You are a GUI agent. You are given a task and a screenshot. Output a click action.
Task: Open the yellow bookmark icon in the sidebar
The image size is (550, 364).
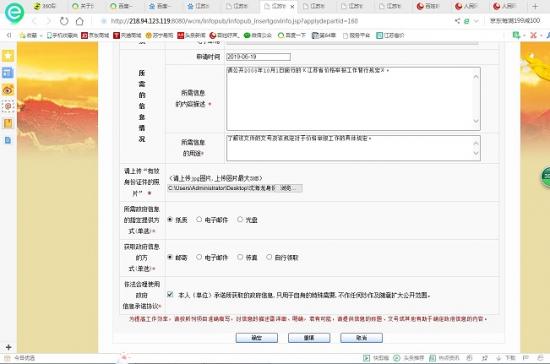tap(8, 123)
